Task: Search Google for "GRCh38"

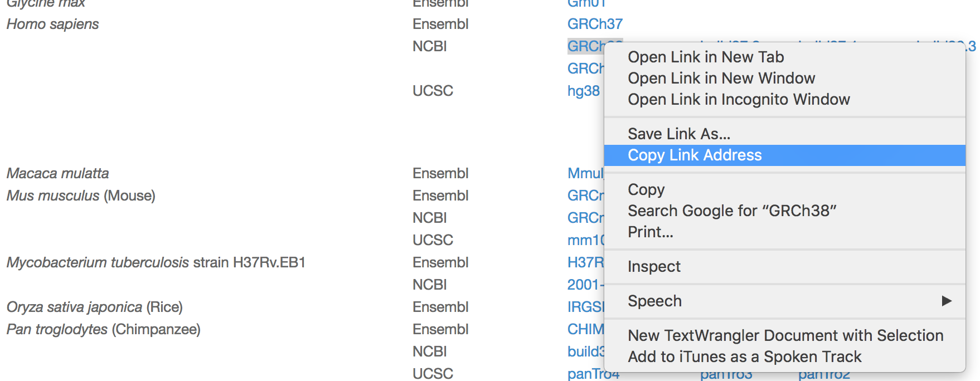Action: (734, 211)
